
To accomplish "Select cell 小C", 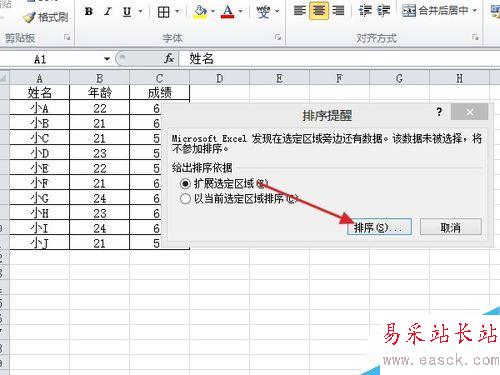I will click(x=39, y=138).
